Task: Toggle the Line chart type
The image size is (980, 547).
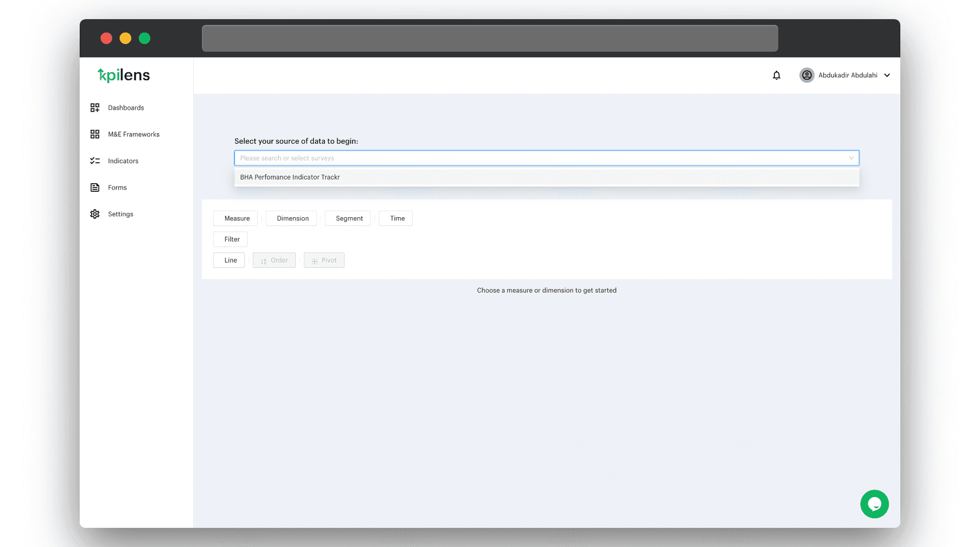Action: tap(230, 260)
